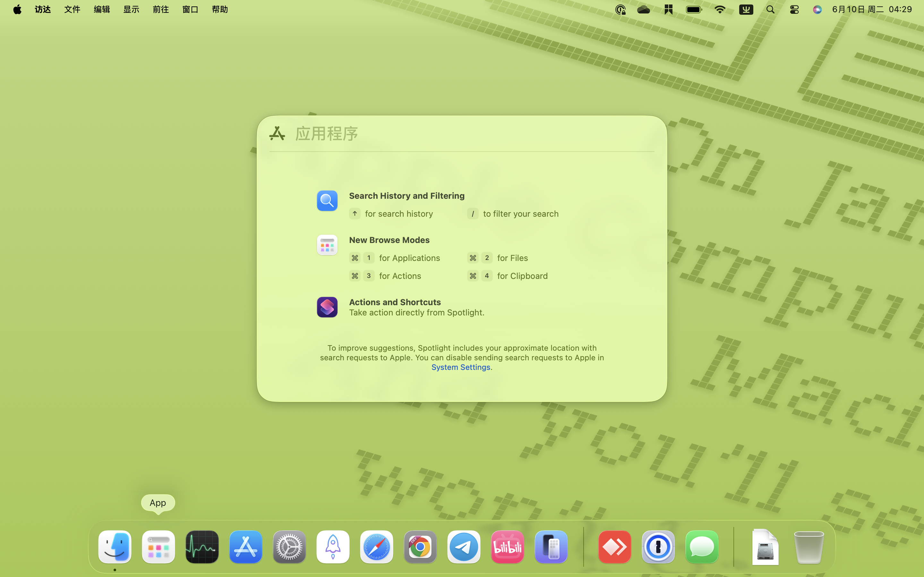Open System Settings gear in Dock
Image resolution: width=924 pixels, height=577 pixels.
pyautogui.click(x=289, y=547)
